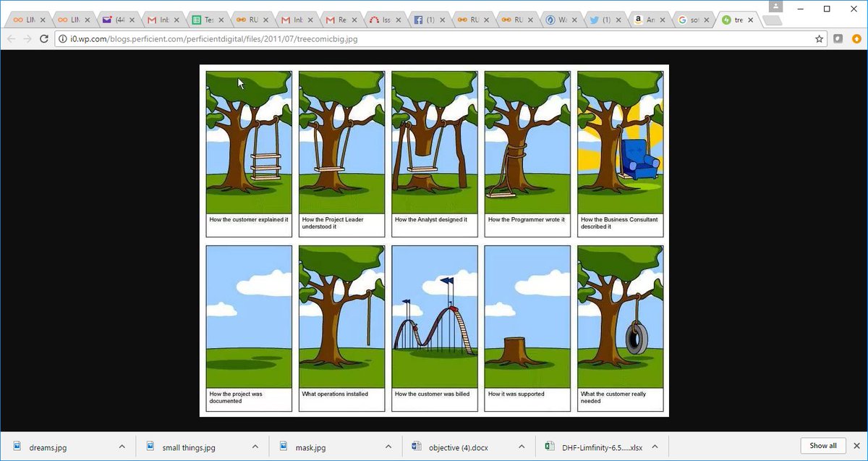
Task: Open a new browser tab
Action: tap(772, 21)
